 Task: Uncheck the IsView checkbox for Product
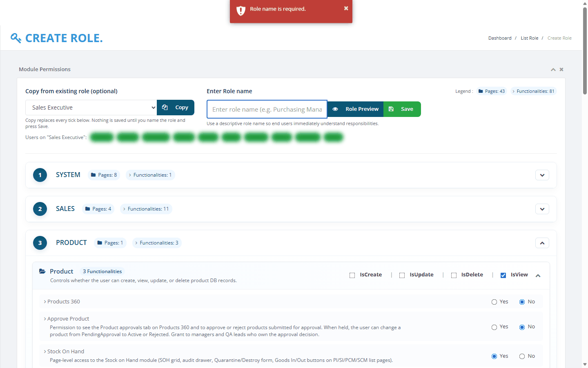click(x=503, y=275)
